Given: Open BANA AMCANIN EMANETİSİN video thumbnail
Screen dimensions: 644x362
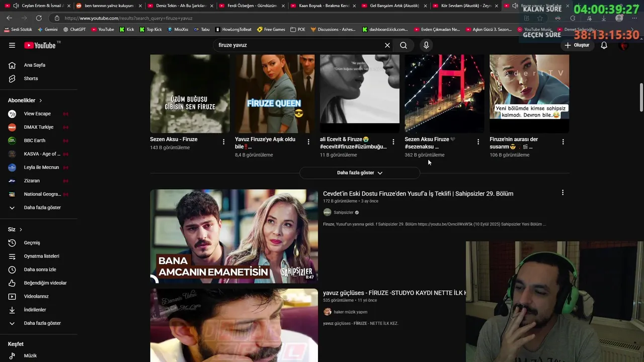Looking at the screenshot, I should [234, 236].
